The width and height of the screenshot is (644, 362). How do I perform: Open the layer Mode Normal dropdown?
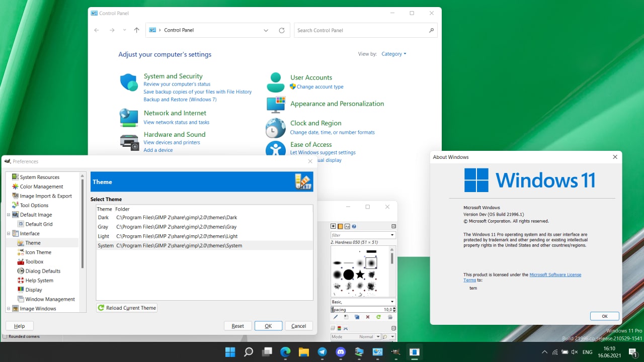click(355, 337)
